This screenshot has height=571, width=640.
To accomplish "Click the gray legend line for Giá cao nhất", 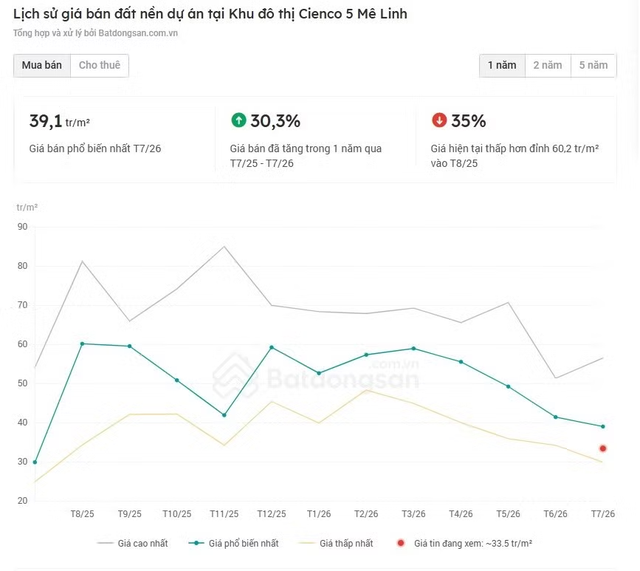I will coord(105,543).
